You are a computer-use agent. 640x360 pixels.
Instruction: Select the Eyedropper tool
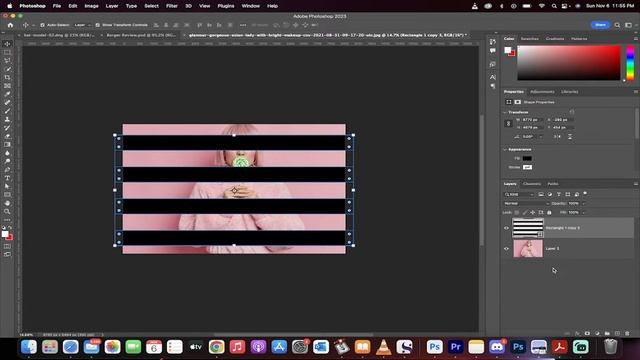[x=7, y=94]
